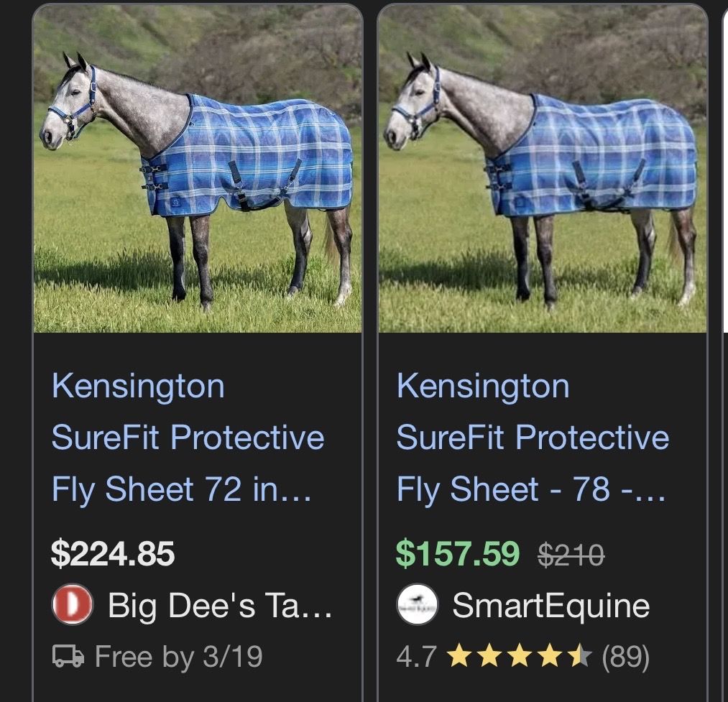The height and width of the screenshot is (702, 728).
Task: Click the Free by 3/19 delivery text
Action: (x=178, y=655)
